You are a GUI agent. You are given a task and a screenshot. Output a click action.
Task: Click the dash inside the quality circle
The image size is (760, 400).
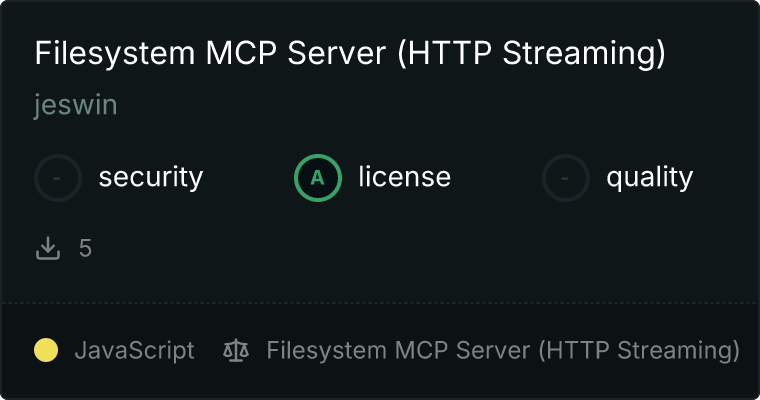click(x=565, y=178)
